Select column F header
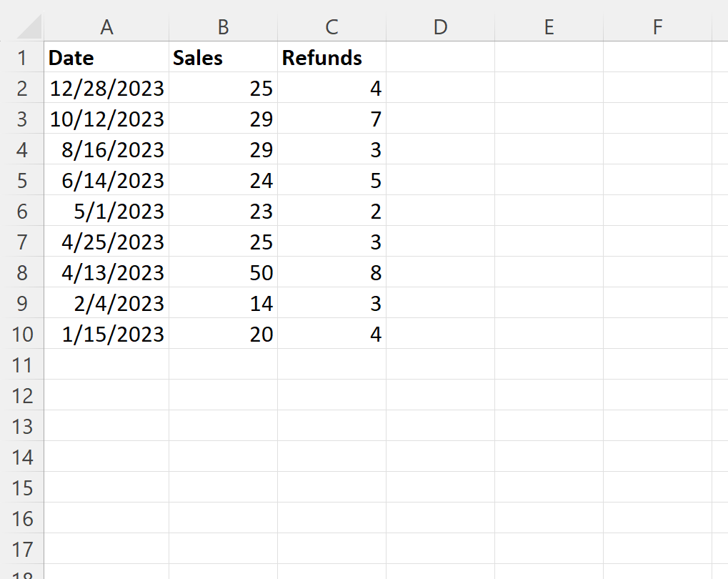The width and height of the screenshot is (728, 579). (x=657, y=26)
